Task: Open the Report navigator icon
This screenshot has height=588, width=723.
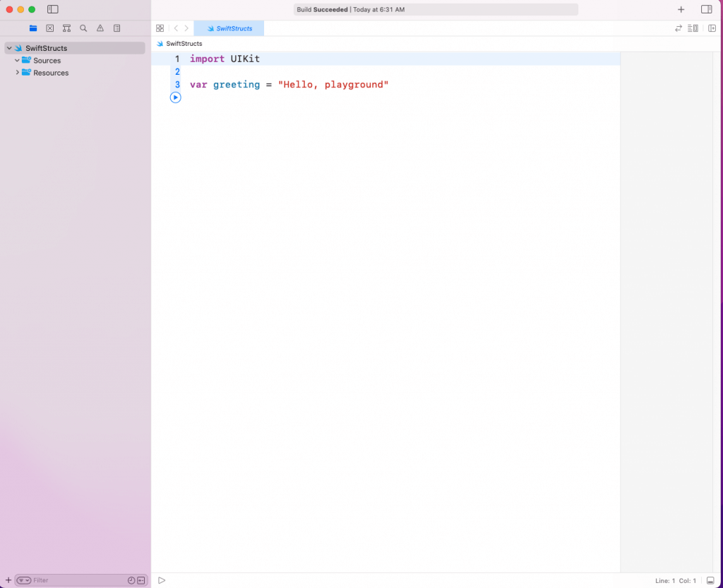Action: pyautogui.click(x=116, y=28)
